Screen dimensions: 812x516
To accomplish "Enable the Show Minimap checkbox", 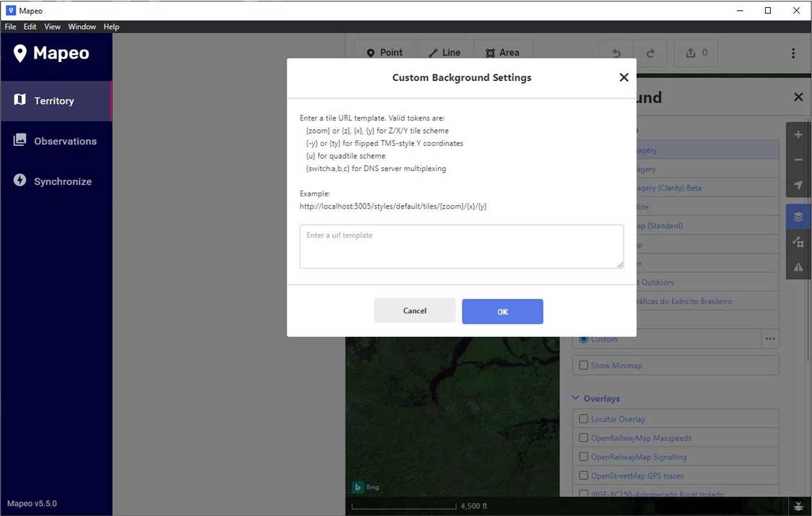I will click(x=584, y=365).
